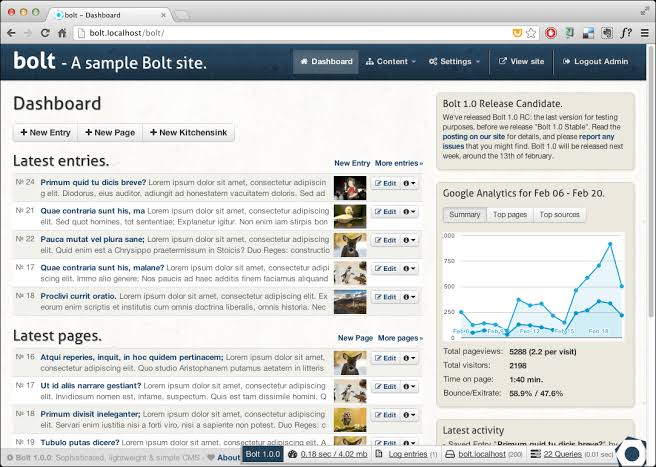Edit page Ut id aliis narrare gestiant
The width and height of the screenshot is (656, 467).
(385, 387)
